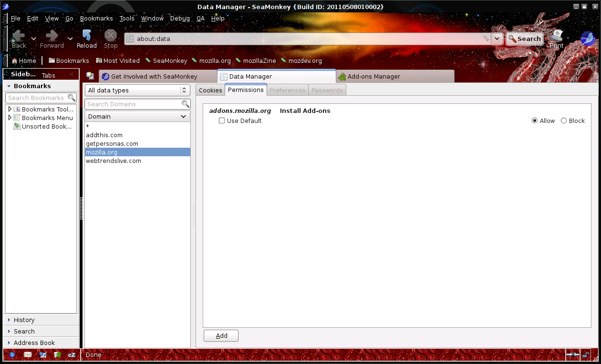This screenshot has width=601, height=364.
Task: Click the new tab icon left of tabs
Action: tap(90, 76)
